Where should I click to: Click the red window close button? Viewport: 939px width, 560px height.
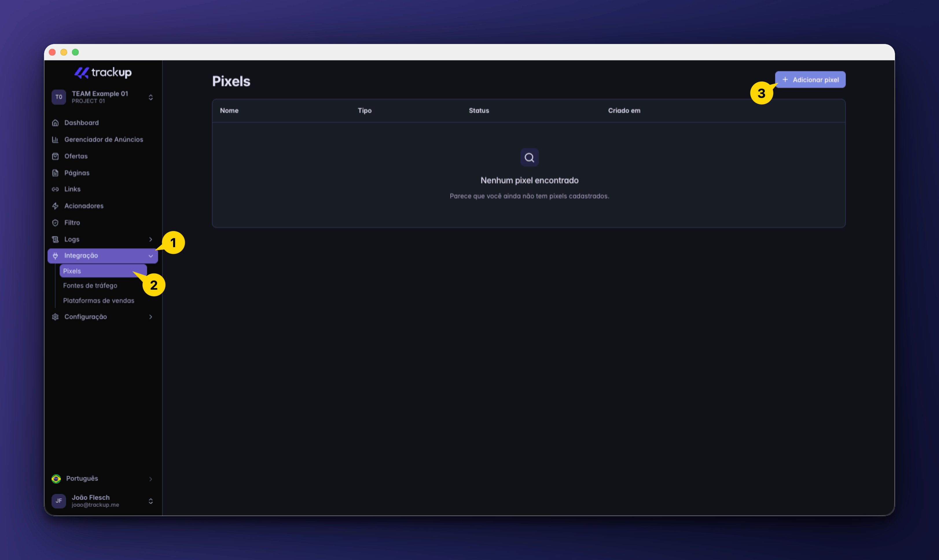(52, 52)
